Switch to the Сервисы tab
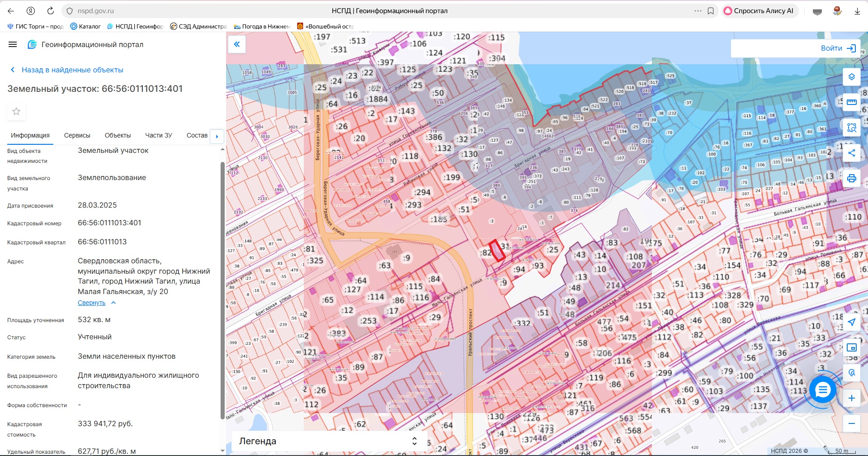Image resolution: width=868 pixels, height=456 pixels. 77,135
